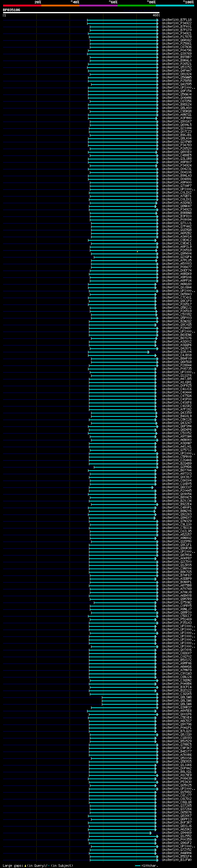Select the query ID BP035106
This screenshot has height=868, width=197.
11,10
